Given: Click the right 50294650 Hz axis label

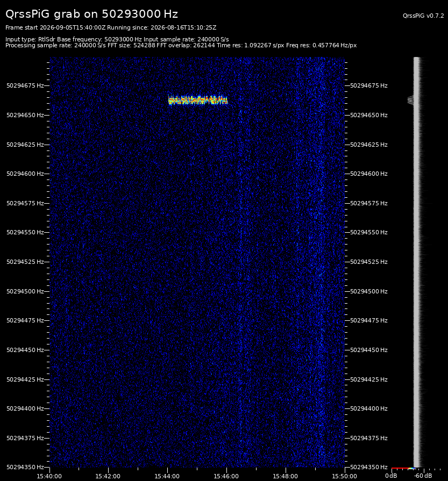Looking at the screenshot, I should 369,115.
